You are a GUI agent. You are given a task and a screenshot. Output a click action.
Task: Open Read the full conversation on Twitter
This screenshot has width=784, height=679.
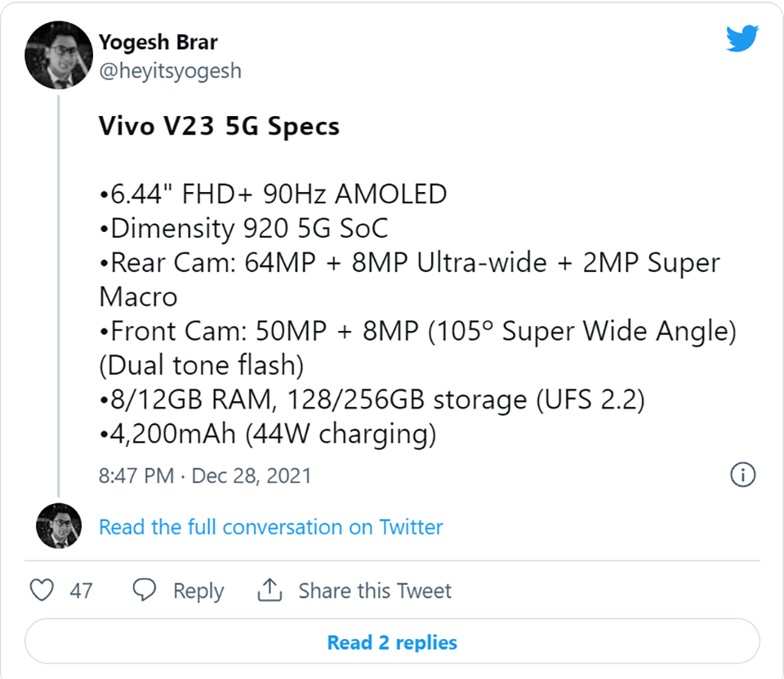click(x=270, y=527)
